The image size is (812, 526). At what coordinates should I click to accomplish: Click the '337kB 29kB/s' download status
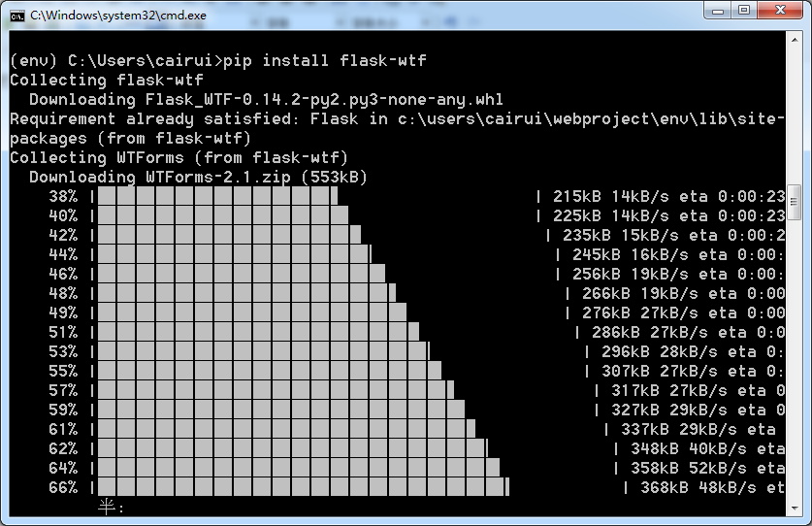pyautogui.click(x=679, y=430)
